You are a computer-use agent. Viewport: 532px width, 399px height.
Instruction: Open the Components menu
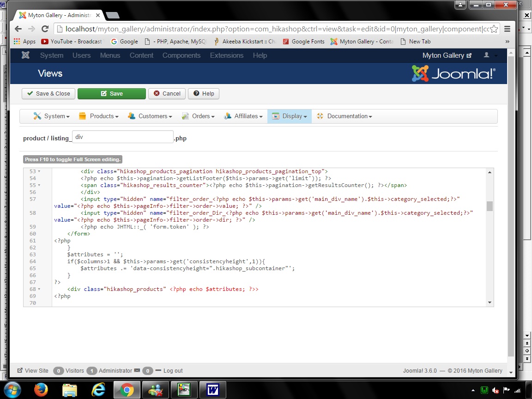pos(181,55)
